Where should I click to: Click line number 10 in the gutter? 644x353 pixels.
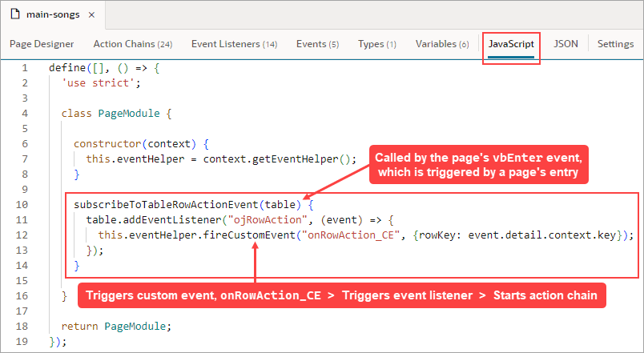point(22,204)
